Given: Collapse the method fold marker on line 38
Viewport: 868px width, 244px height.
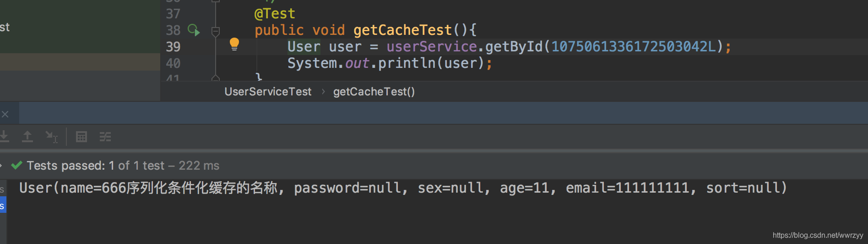Looking at the screenshot, I should pyautogui.click(x=216, y=31).
